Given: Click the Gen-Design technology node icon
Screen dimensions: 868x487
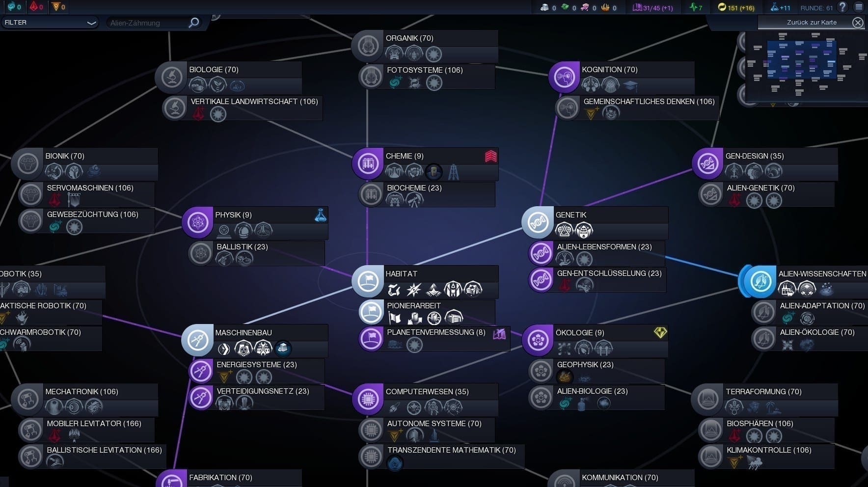Looking at the screenshot, I should tap(707, 163).
